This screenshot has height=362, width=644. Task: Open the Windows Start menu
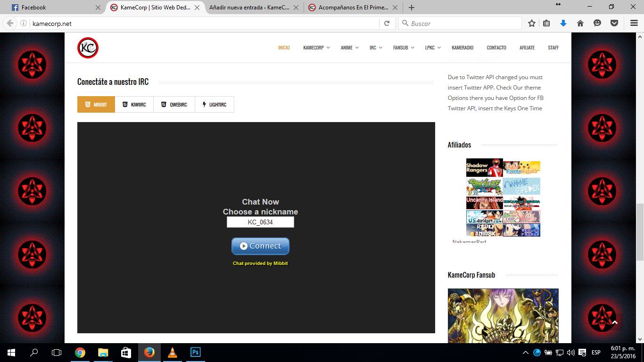[x=11, y=352]
